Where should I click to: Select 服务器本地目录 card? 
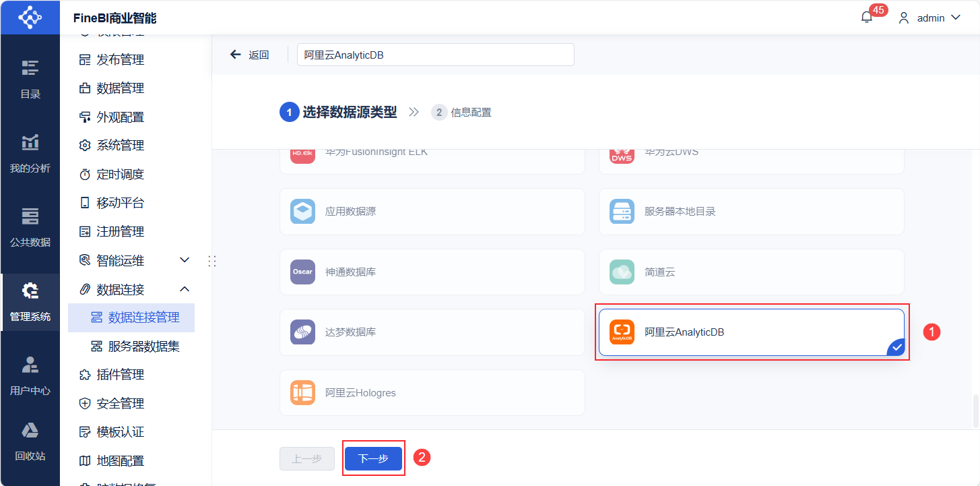pyautogui.click(x=751, y=212)
